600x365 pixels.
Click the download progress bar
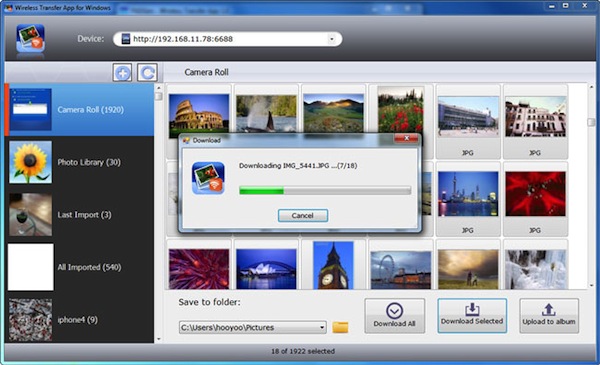point(325,190)
